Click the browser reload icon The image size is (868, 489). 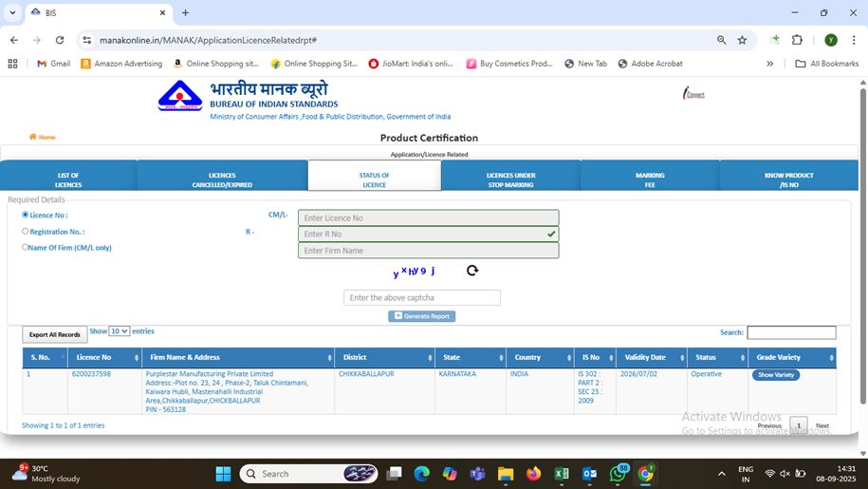60,40
